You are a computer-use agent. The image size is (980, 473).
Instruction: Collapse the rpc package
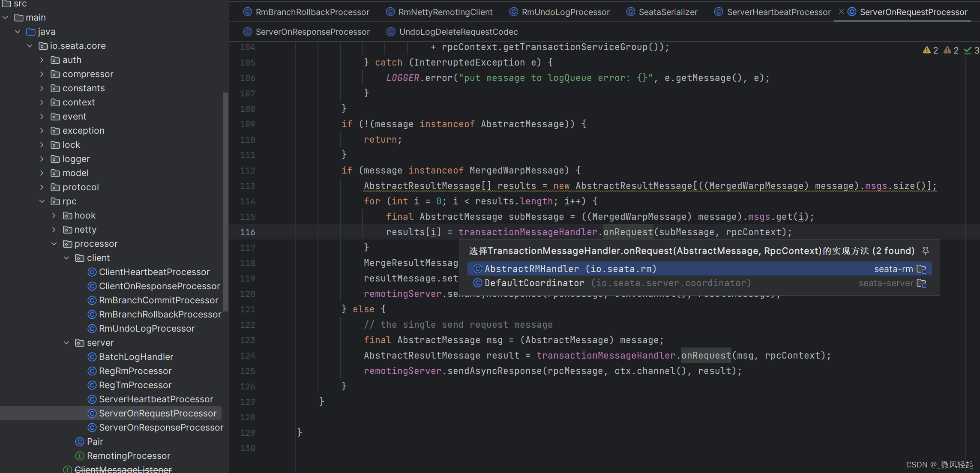click(42, 201)
